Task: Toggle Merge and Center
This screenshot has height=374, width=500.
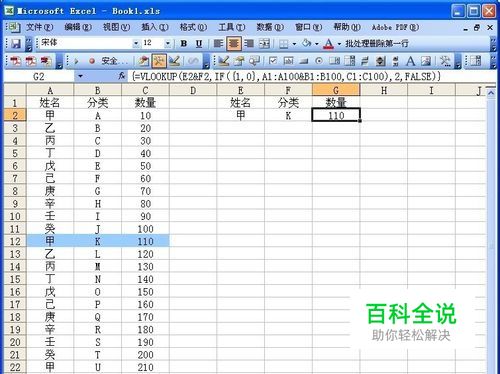Action: coord(264,44)
